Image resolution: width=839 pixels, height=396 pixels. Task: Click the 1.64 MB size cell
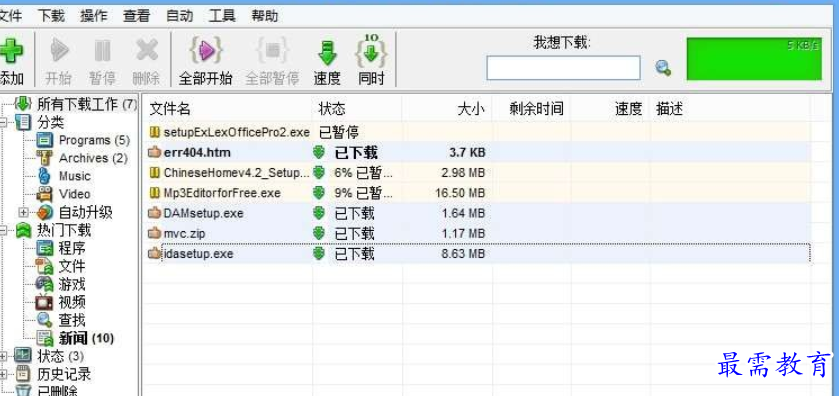pyautogui.click(x=463, y=214)
